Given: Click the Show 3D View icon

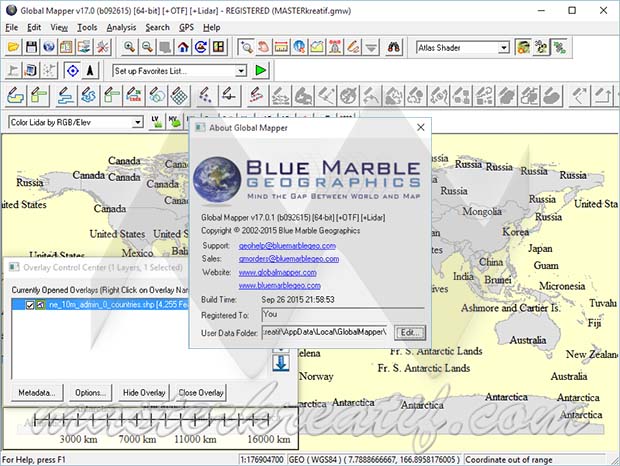Looking at the screenshot, I should pyautogui.click(x=541, y=47).
